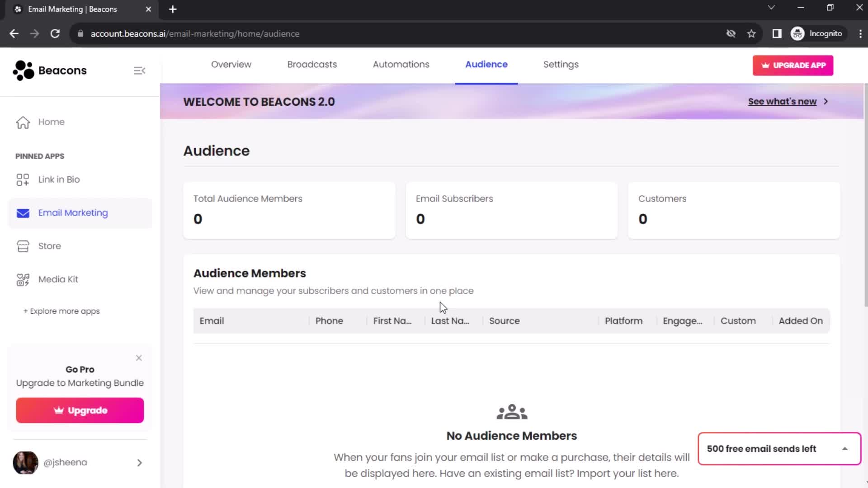The width and height of the screenshot is (868, 488).
Task: Click the Upgrade button in sidebar
Action: [x=80, y=411]
